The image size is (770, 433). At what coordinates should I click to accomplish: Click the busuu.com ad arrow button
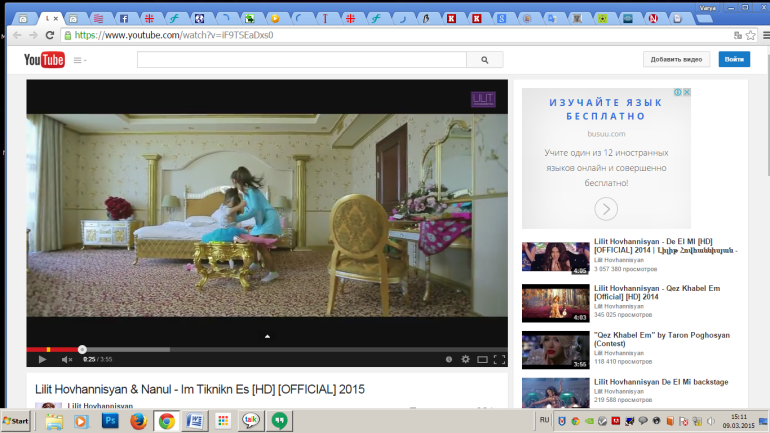click(x=606, y=209)
